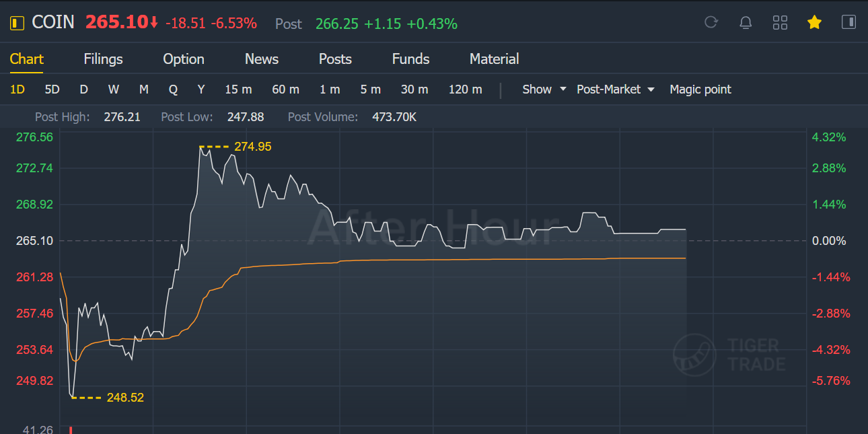Click the 4.32% green percent axis label
This screenshot has width=868, height=434.
pos(829,137)
